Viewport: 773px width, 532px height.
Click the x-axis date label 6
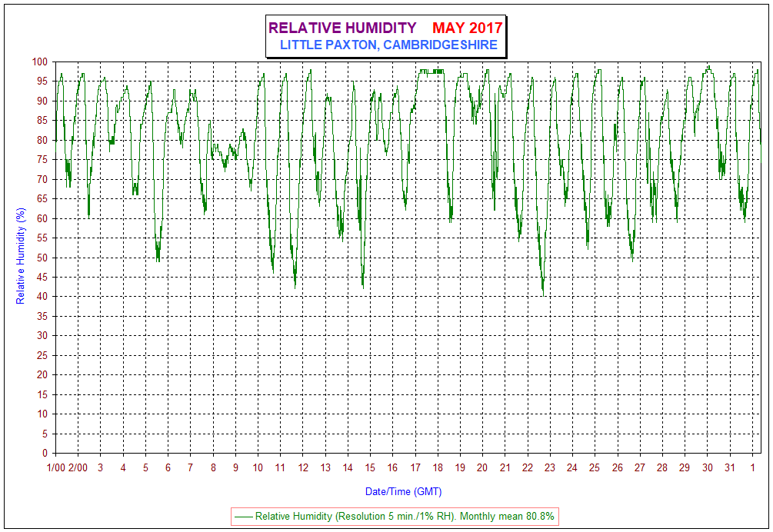coord(168,468)
